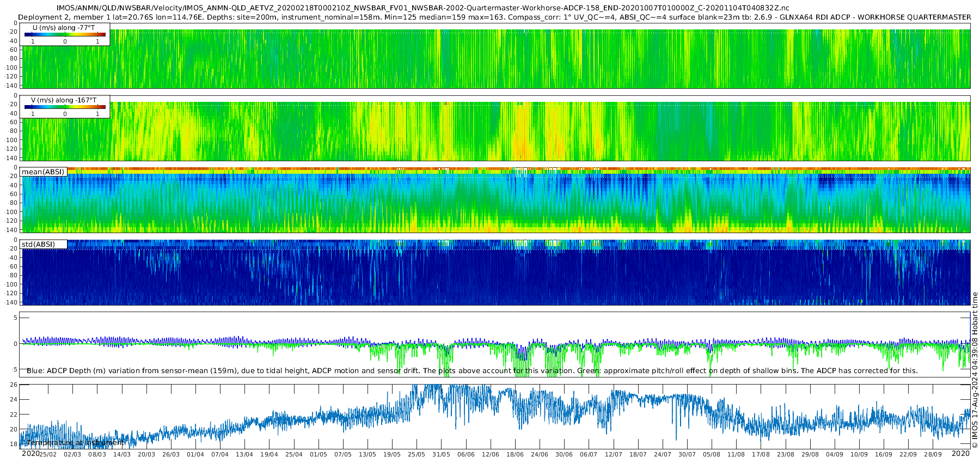Click the '04/09' date tick label
980x463 pixels.
click(x=835, y=454)
